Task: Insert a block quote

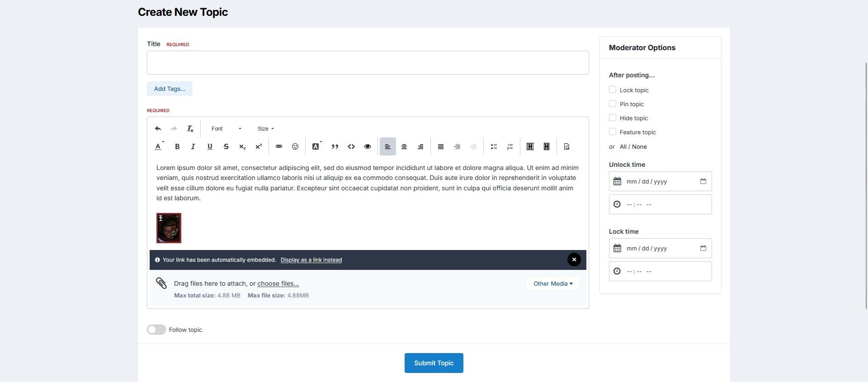Action: tap(335, 146)
